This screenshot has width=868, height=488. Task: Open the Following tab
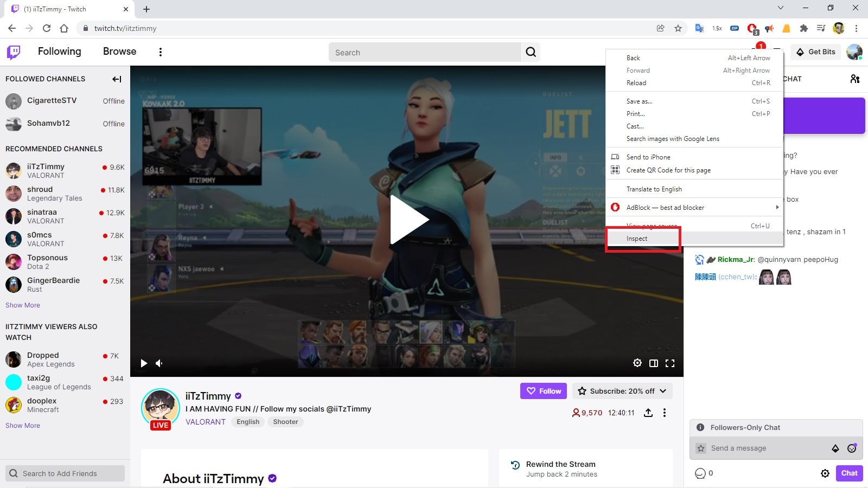[x=60, y=52]
